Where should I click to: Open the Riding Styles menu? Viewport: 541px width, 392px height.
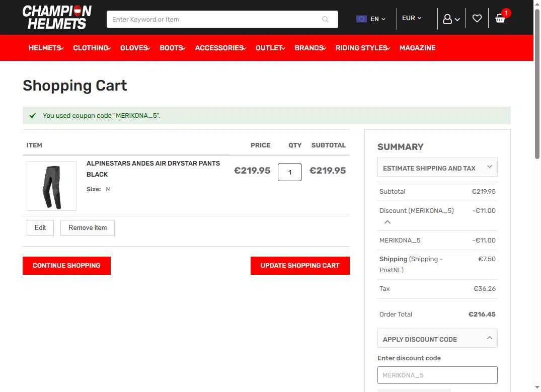(363, 48)
